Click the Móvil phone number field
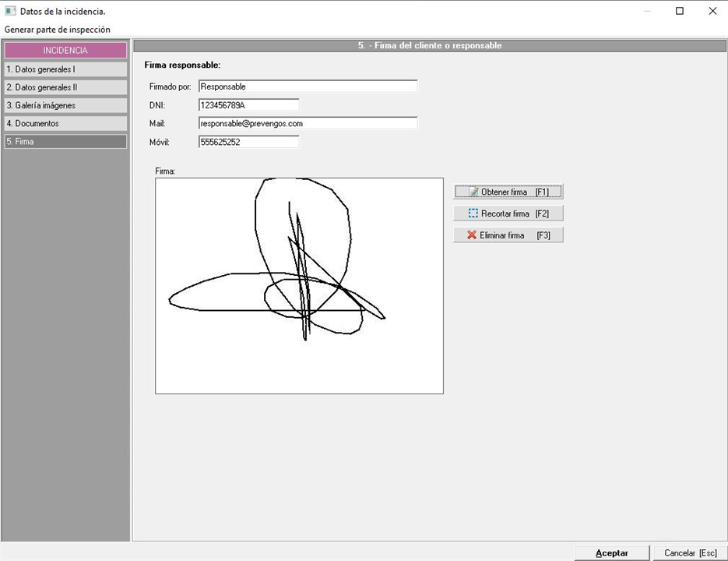The height and width of the screenshot is (561, 728). coord(248,142)
